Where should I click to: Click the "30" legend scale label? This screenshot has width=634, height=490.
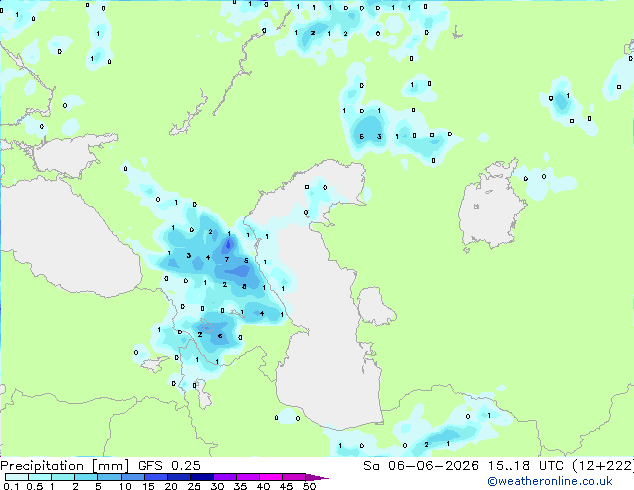click(217, 486)
